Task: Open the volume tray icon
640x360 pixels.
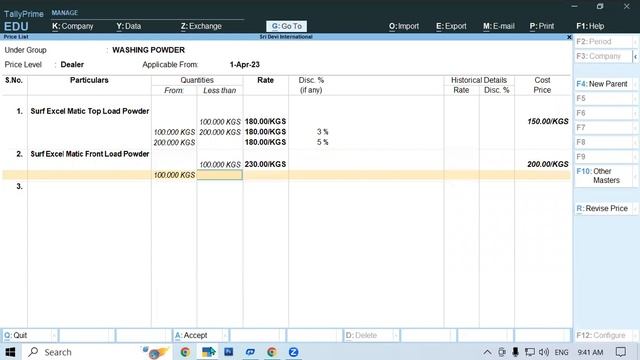Action: 544,352
